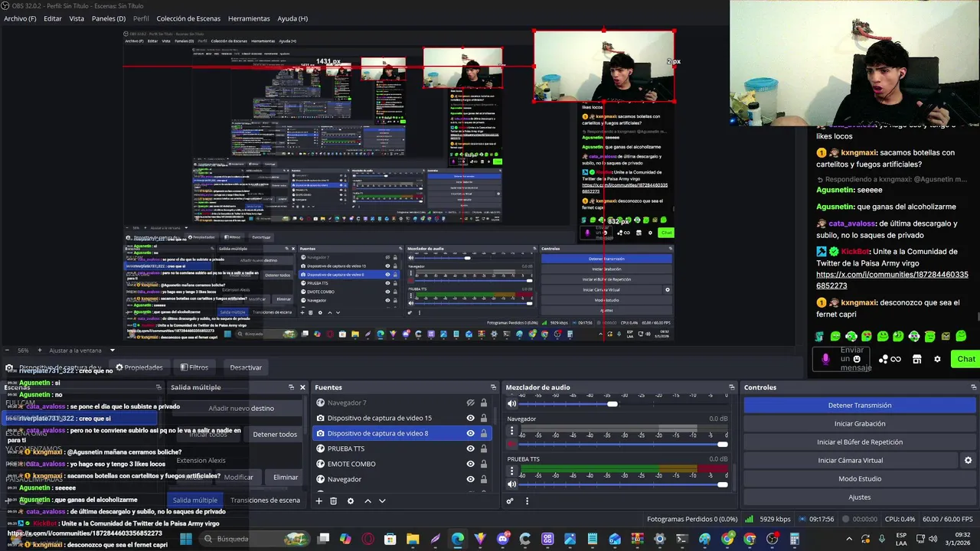Open options menu for Navegador audio channel

click(512, 432)
